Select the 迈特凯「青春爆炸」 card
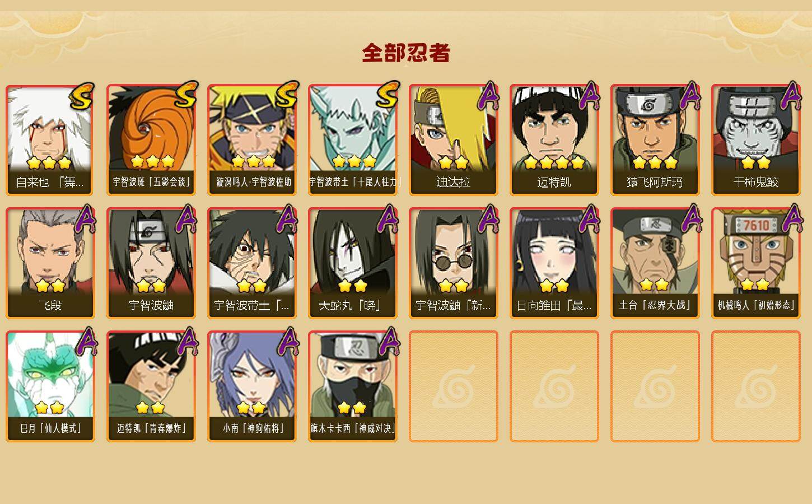812x504 pixels. [x=151, y=386]
